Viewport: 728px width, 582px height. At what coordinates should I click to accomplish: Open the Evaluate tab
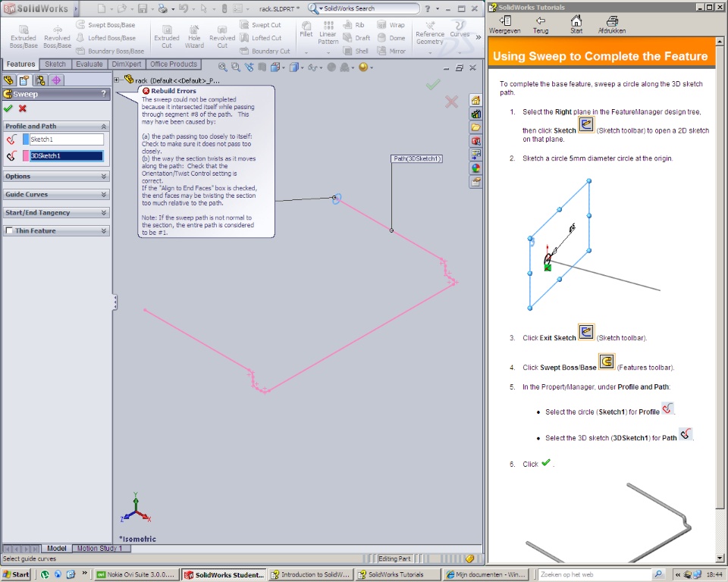click(x=89, y=64)
